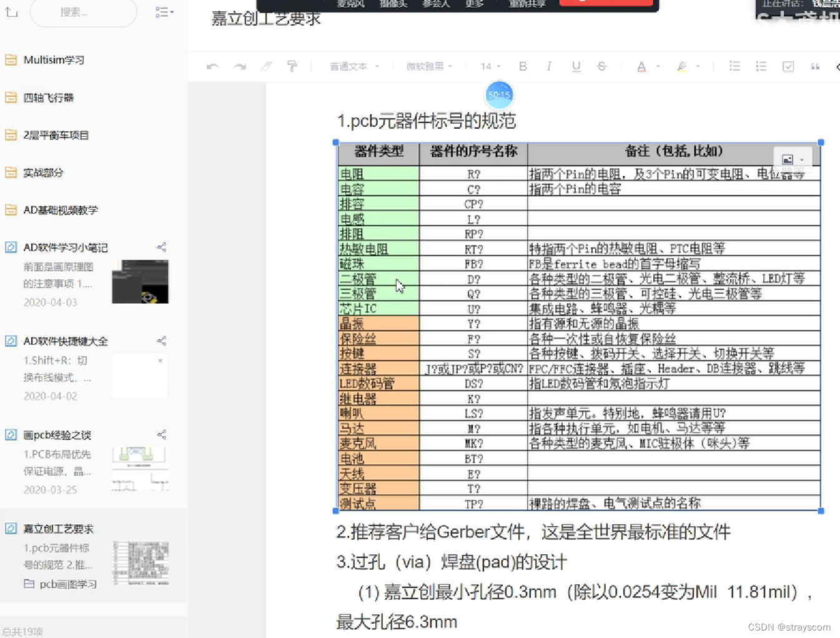Image resolution: width=840 pixels, height=638 pixels.
Task: Undo the last edit in the toolbar
Action: [x=213, y=66]
